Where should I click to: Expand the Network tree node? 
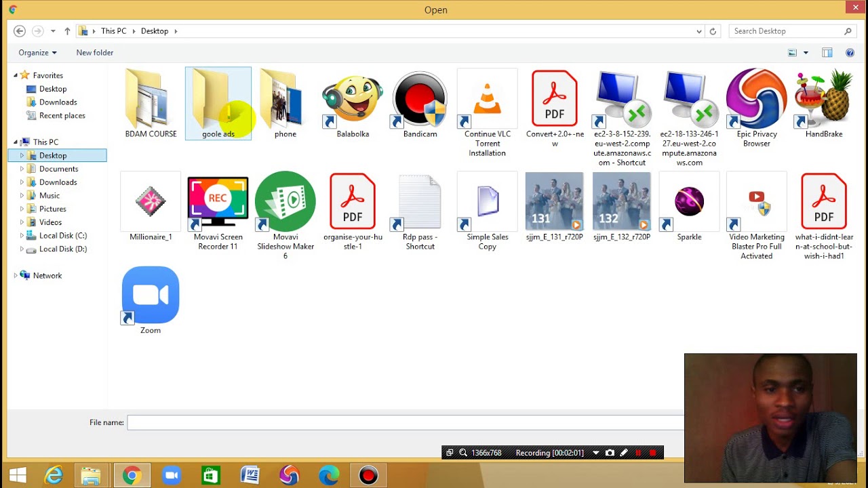16,276
